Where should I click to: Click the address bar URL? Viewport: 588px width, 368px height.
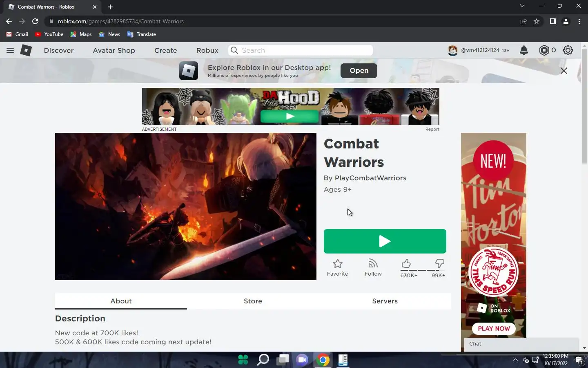pyautogui.click(x=121, y=21)
